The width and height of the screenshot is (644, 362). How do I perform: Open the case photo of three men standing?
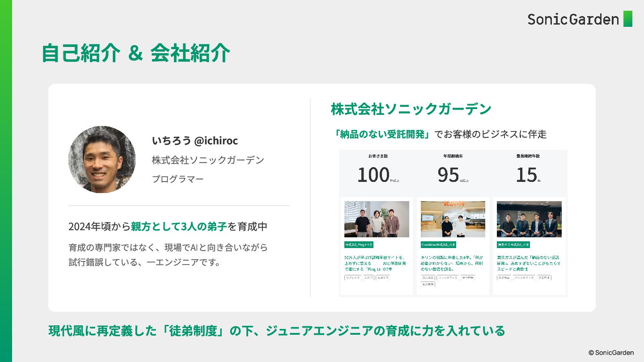coord(377,219)
